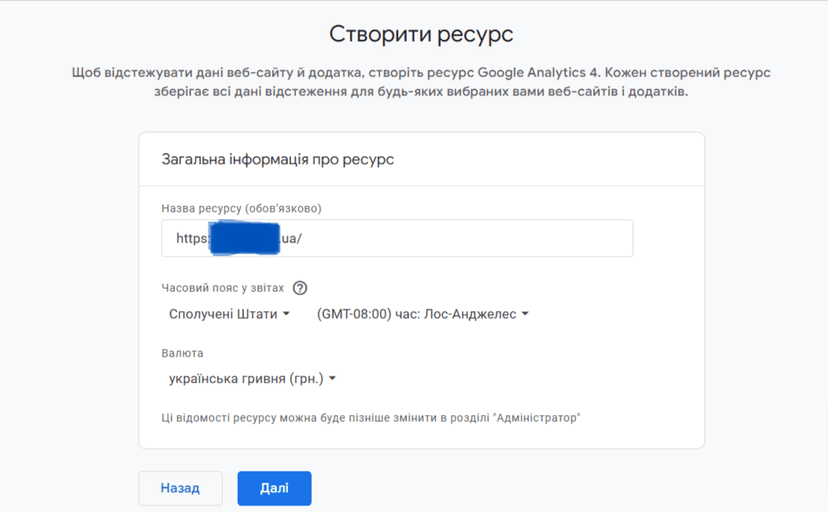Click the Часовий пояс у звітах label
Image resolution: width=828 pixels, height=512 pixels.
tap(223, 288)
